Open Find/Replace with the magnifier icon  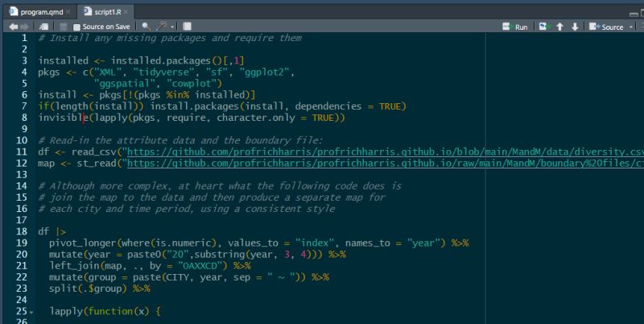pos(146,27)
